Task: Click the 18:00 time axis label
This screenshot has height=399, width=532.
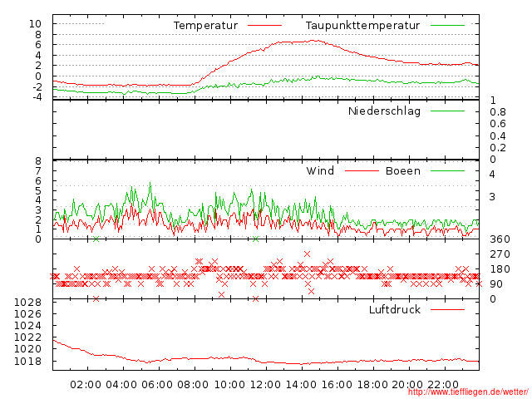Action: point(372,385)
